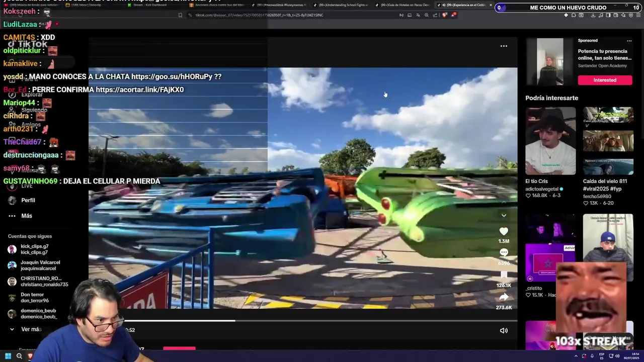The width and height of the screenshot is (644, 362).
Task: Open Brave browser from taskbar
Action: pos(30,356)
